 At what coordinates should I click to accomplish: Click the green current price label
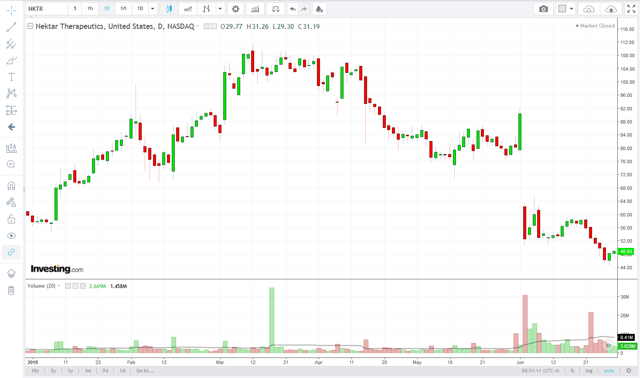[x=626, y=252]
